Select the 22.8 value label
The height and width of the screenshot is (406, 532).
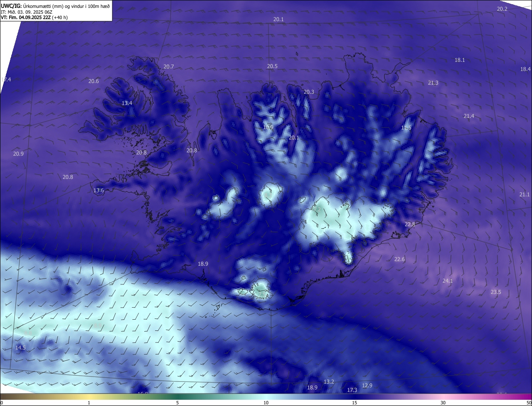pos(410,224)
